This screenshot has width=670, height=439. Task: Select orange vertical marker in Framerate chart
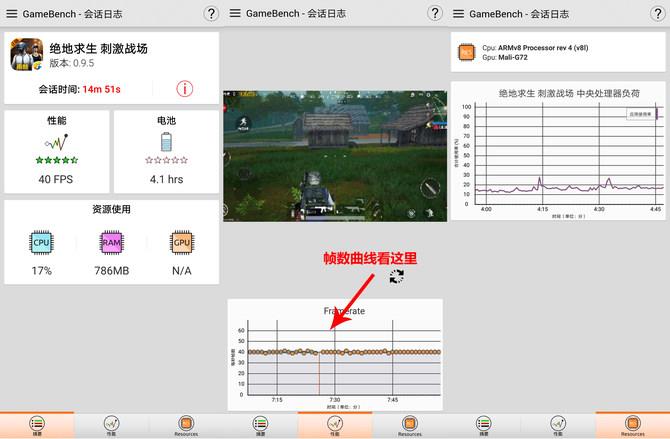(319, 374)
